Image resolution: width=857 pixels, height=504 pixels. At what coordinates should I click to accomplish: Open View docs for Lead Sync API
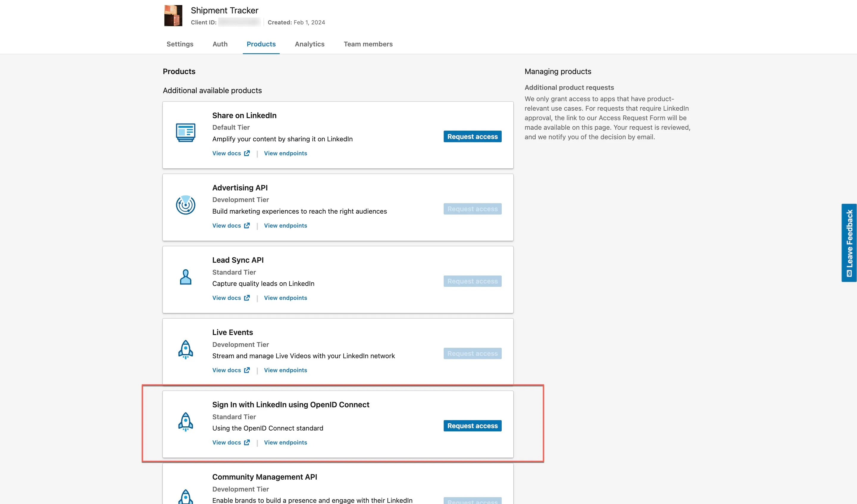point(231,298)
